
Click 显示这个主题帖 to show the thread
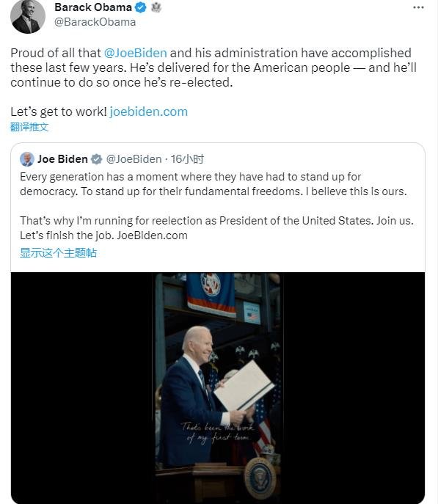click(x=58, y=252)
